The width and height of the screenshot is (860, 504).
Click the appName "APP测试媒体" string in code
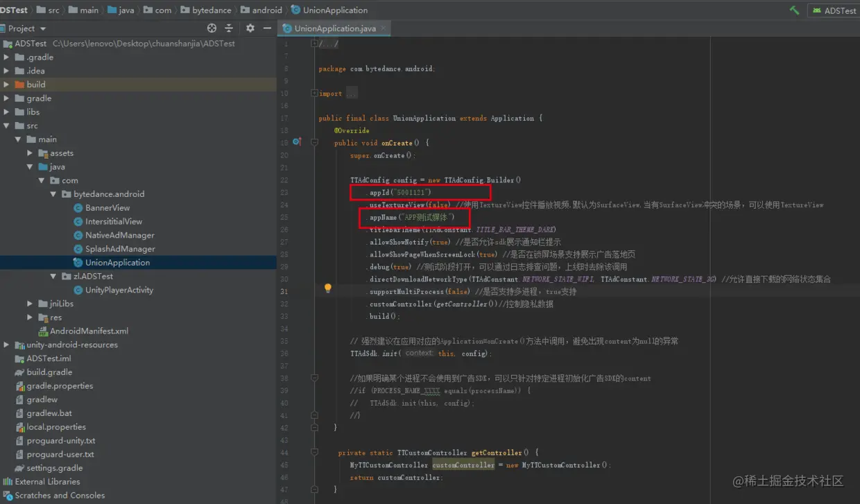[428, 217]
